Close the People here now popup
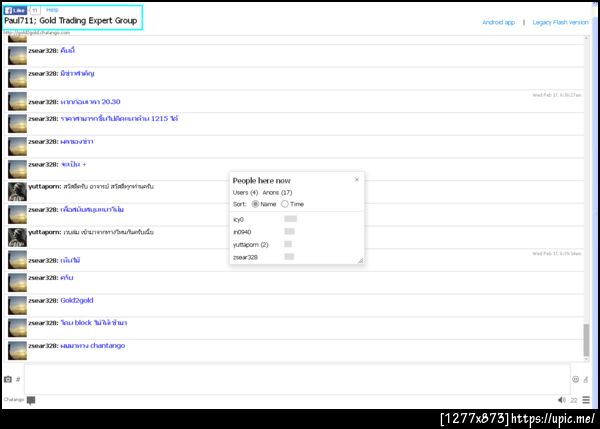 [357, 179]
